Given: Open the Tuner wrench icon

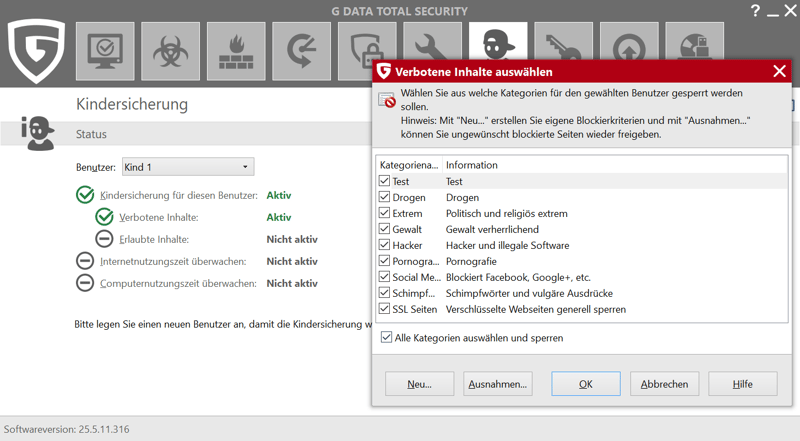Looking at the screenshot, I should (x=432, y=42).
